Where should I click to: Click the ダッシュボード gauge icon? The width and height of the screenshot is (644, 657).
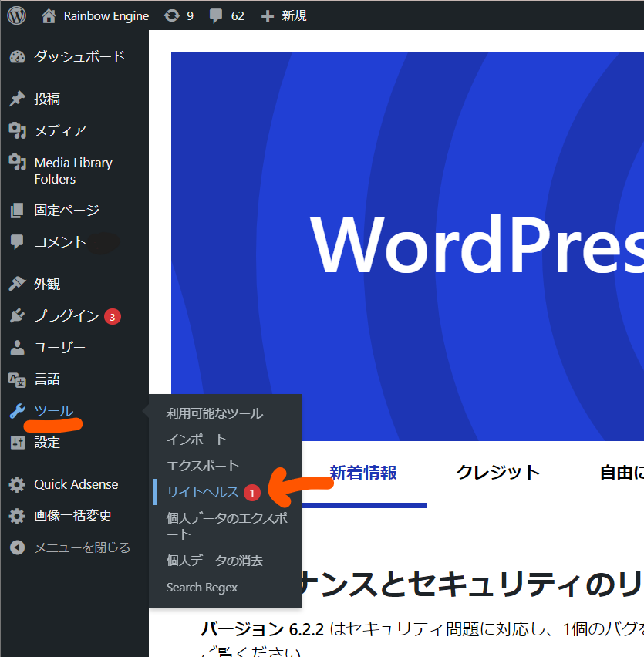[x=17, y=56]
